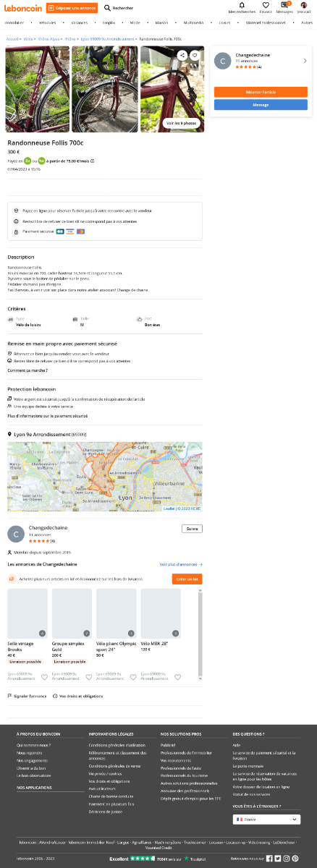Open the Mes recherches bell icon

pyautogui.click(x=242, y=5)
